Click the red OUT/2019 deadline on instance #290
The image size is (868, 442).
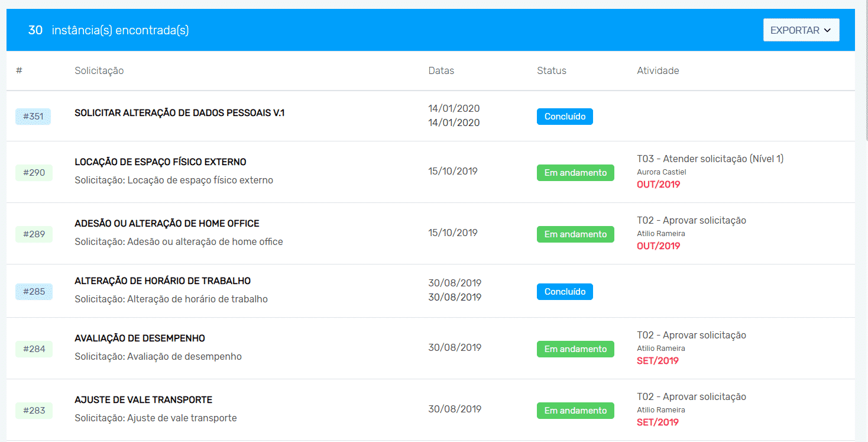[658, 184]
